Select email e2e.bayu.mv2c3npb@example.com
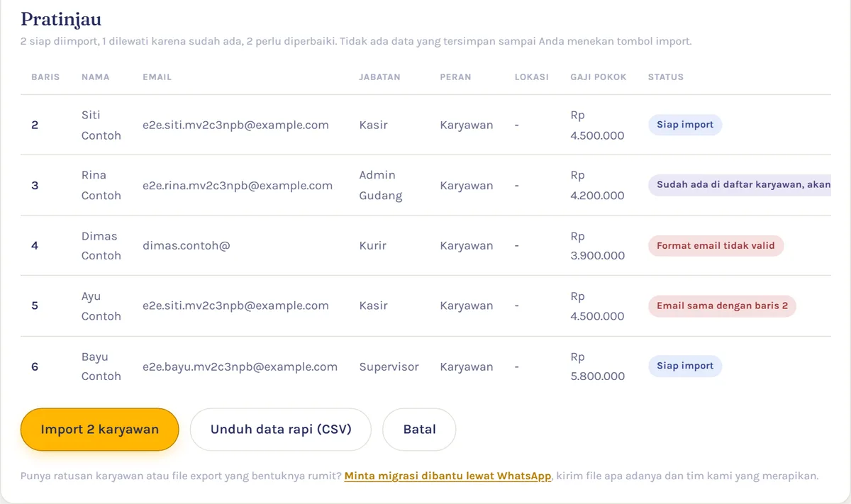This screenshot has width=851, height=504. point(240,366)
